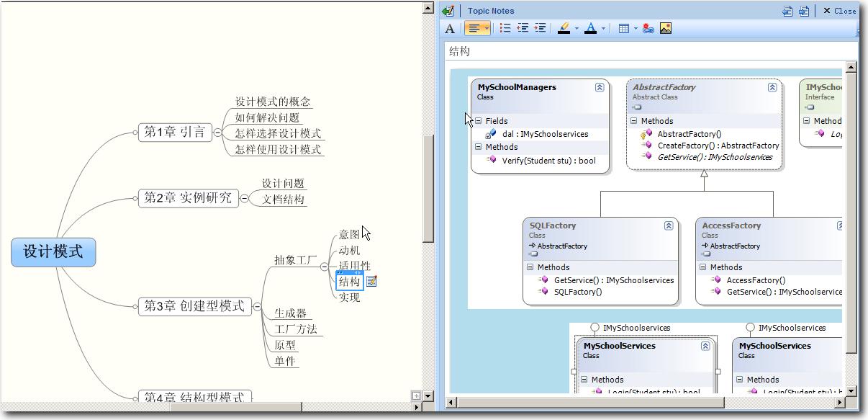The height and width of the screenshot is (420, 868).
Task: Collapse the 第2章 实例研究 branch
Action: coord(244,198)
